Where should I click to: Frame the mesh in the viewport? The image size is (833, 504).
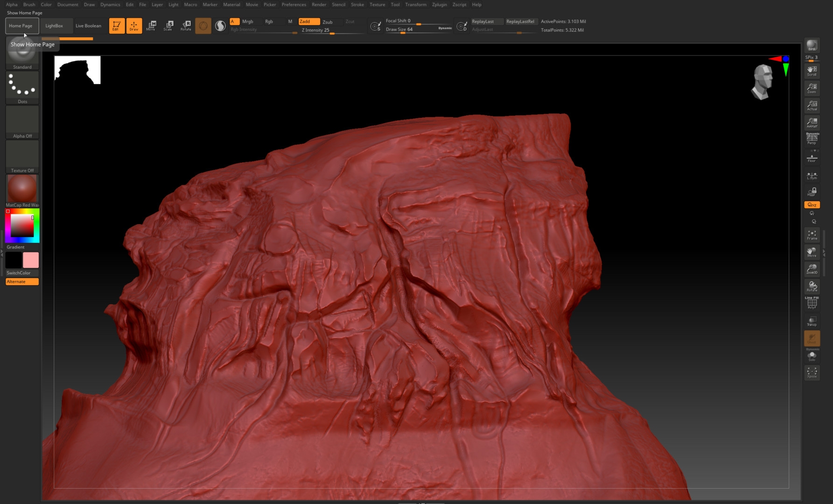[812, 235]
